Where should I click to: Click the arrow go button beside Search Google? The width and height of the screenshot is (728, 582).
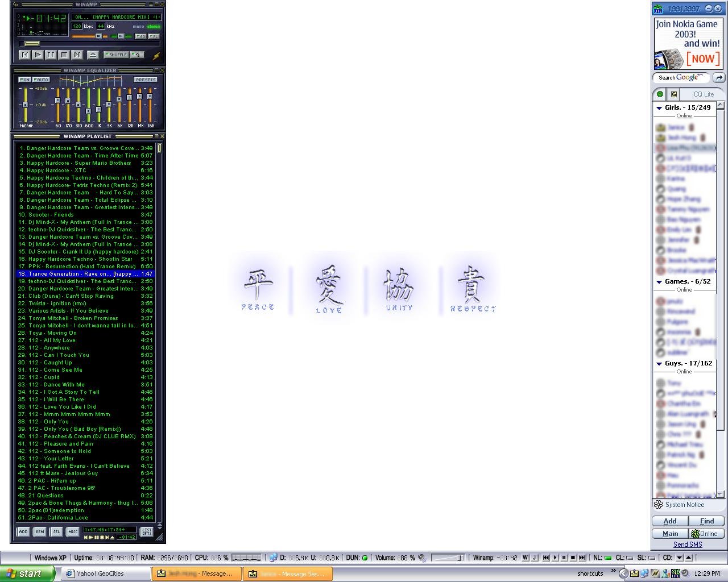point(719,77)
